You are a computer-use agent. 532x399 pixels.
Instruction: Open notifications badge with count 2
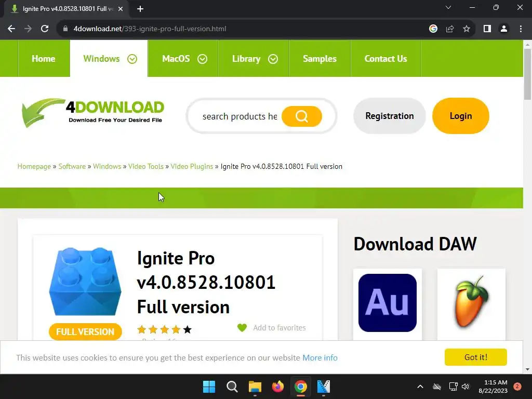click(x=517, y=387)
